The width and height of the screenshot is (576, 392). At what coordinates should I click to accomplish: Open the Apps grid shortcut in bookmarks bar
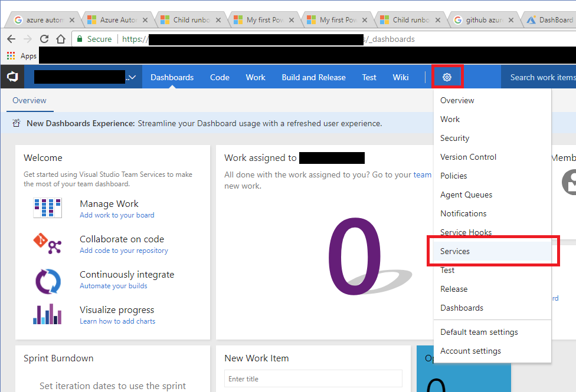[x=11, y=56]
